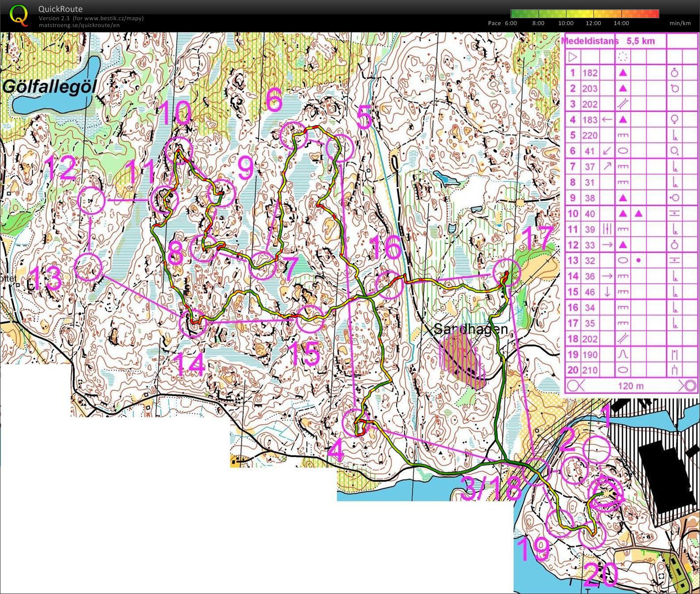
Task: Click the QuickRoute title text
Action: (x=60, y=9)
